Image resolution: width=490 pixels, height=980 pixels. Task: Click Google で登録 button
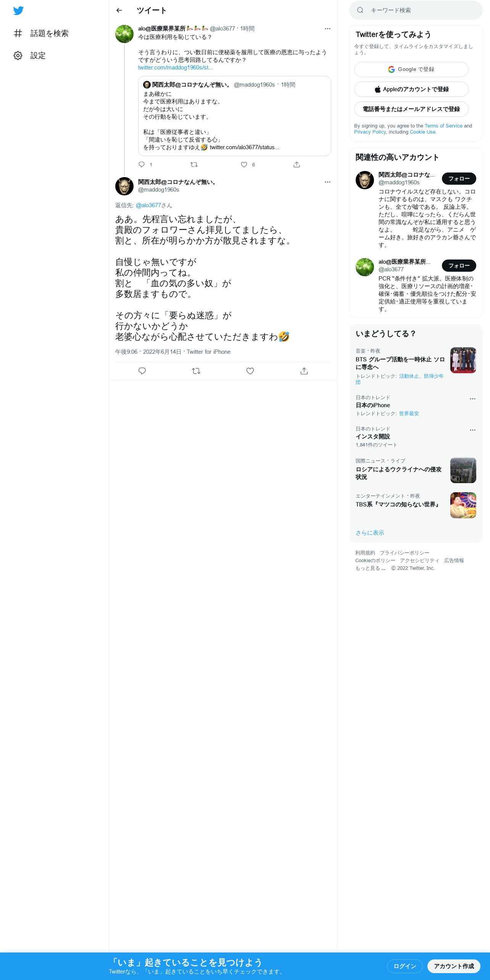(x=411, y=69)
